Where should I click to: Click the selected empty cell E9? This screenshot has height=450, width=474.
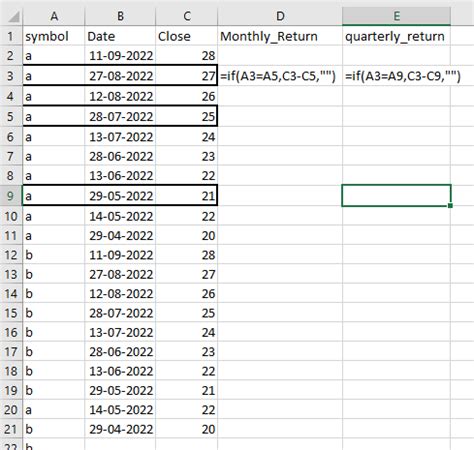coord(396,196)
